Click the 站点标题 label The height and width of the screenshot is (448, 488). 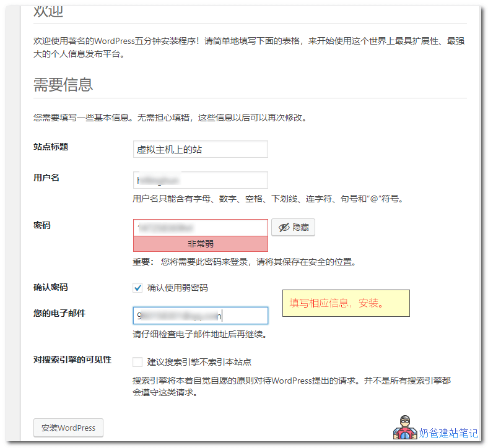51,147
